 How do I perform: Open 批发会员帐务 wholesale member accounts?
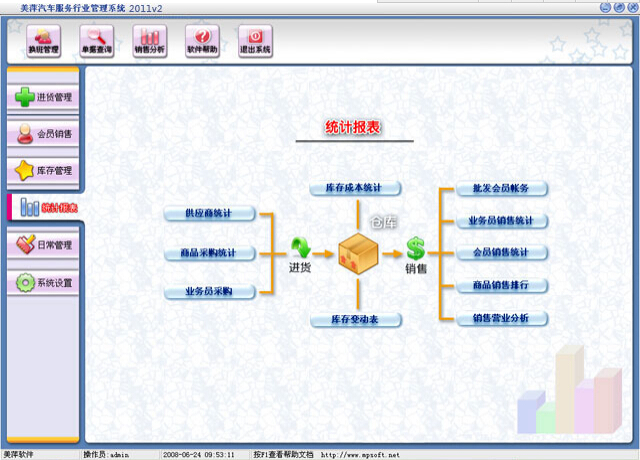click(501, 189)
